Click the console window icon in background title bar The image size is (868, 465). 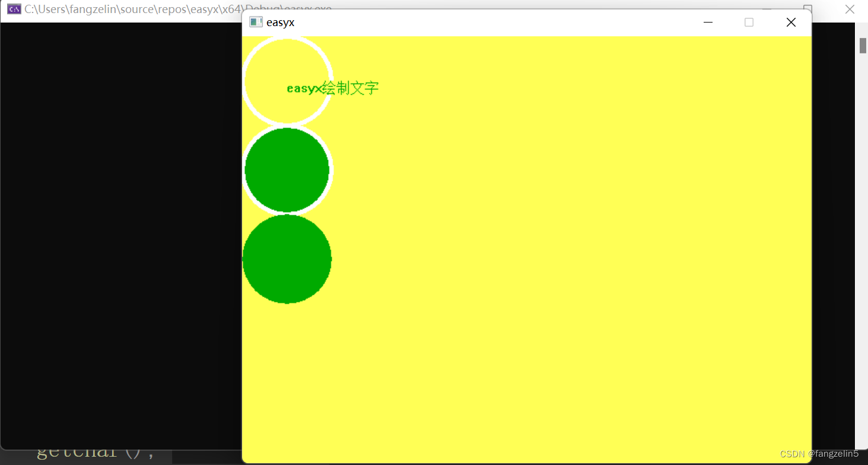14,9
